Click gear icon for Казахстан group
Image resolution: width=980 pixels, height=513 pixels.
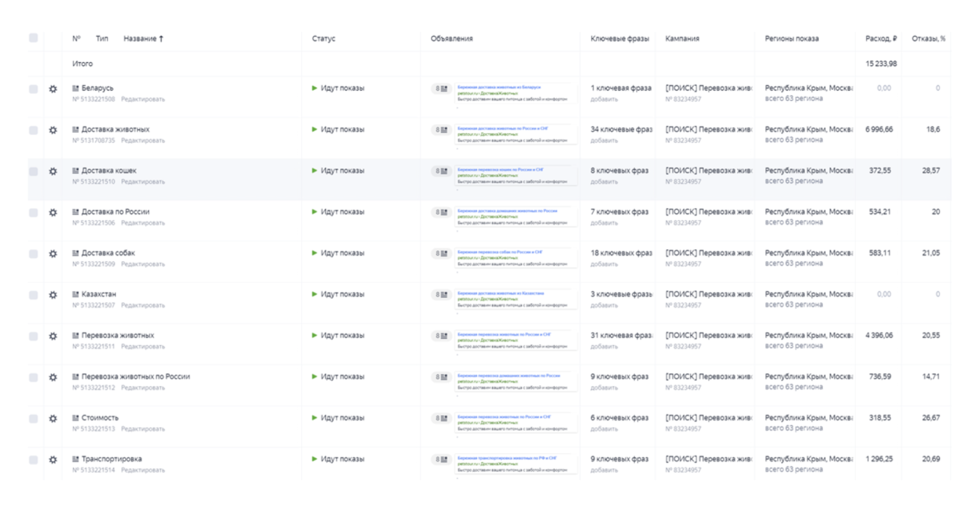[x=53, y=295]
